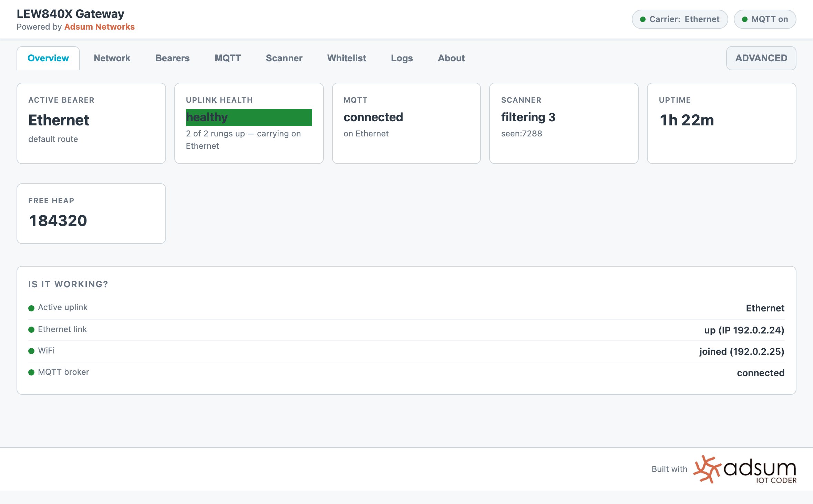Click the green dot beside WiFi
813x504 pixels.
click(x=31, y=351)
